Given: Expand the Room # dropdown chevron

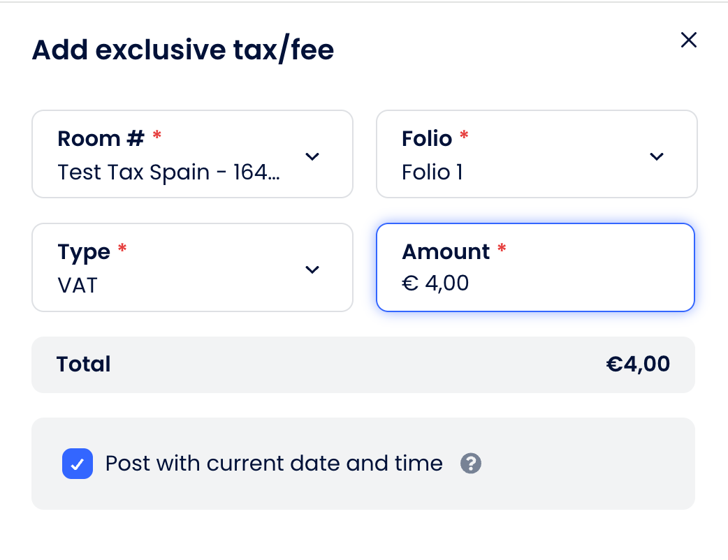Looking at the screenshot, I should [313, 156].
